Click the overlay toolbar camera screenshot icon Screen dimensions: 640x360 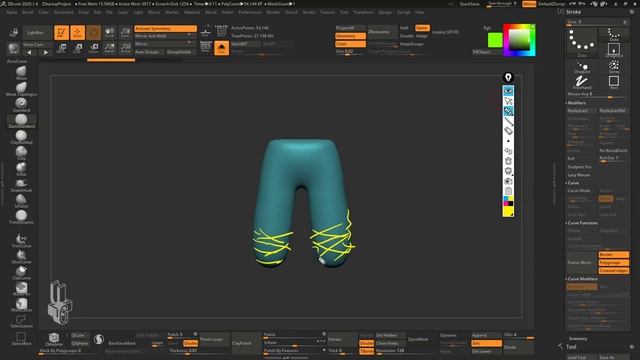point(508,181)
